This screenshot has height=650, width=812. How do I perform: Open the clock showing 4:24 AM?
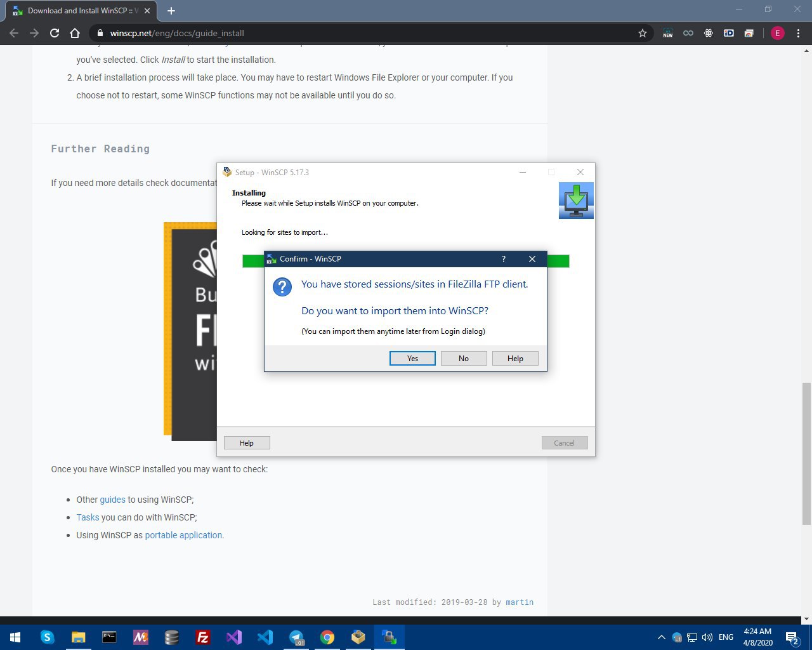point(758,637)
